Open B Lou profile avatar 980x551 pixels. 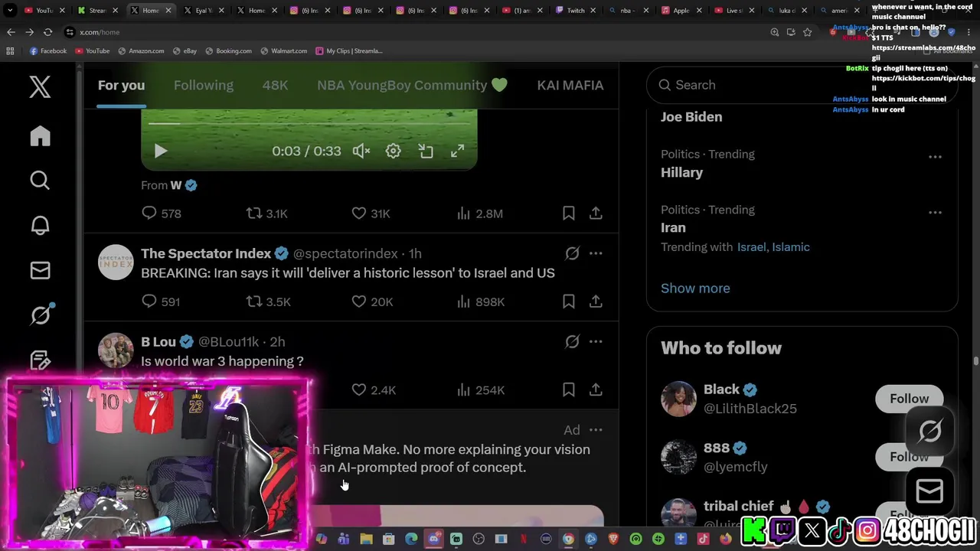(x=116, y=350)
